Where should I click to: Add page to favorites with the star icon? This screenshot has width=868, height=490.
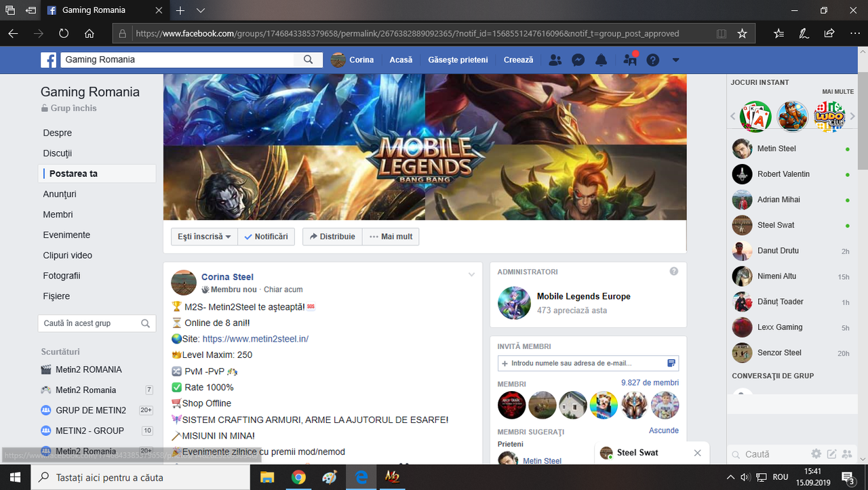pos(742,33)
